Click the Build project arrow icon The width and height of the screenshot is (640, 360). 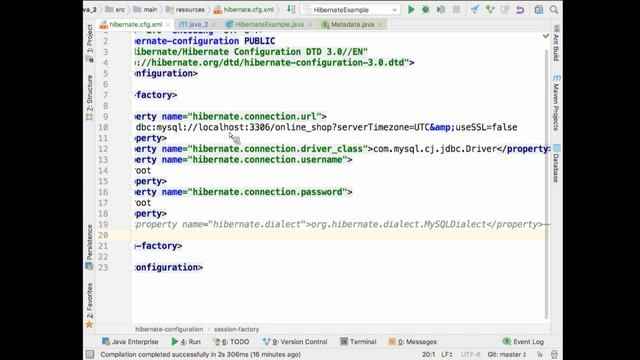[x=291, y=9]
